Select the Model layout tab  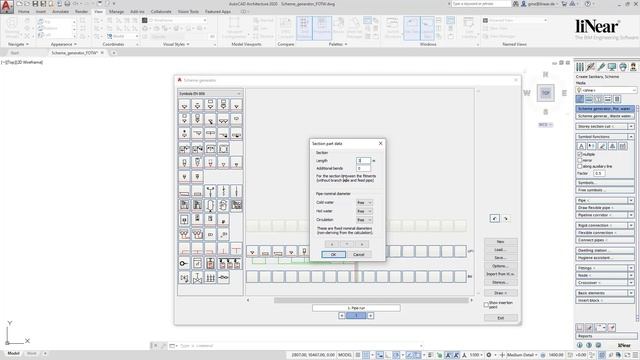(x=13, y=353)
